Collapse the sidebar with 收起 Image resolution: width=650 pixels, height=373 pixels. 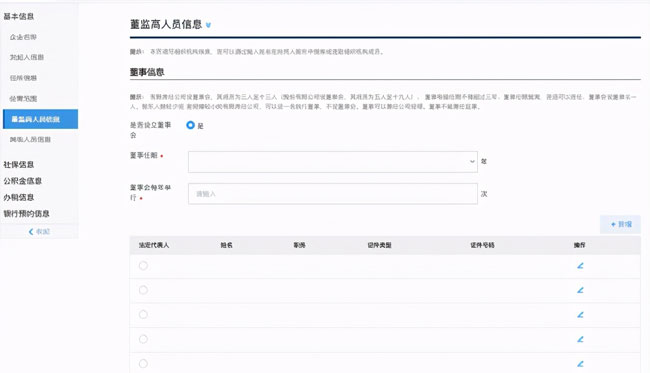pyautogui.click(x=39, y=232)
